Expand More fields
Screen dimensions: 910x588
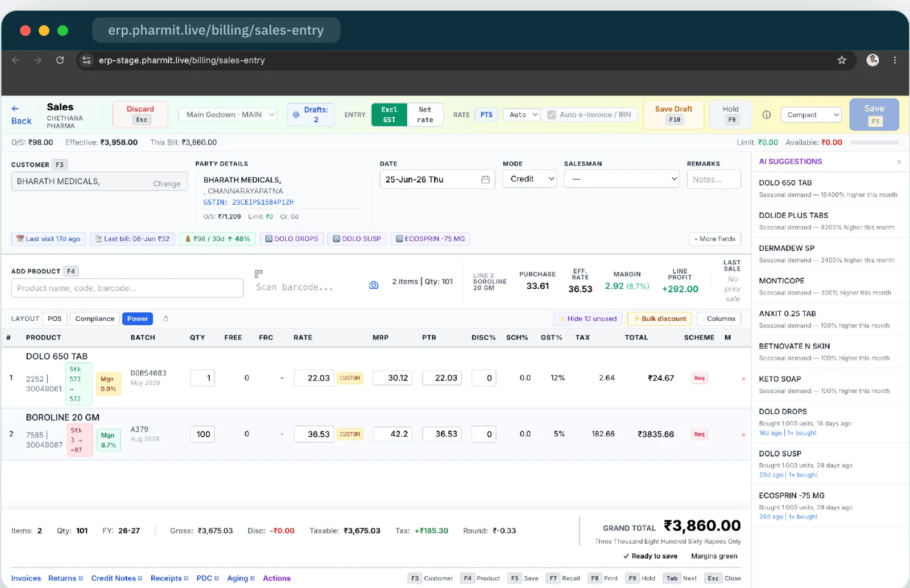click(x=715, y=239)
